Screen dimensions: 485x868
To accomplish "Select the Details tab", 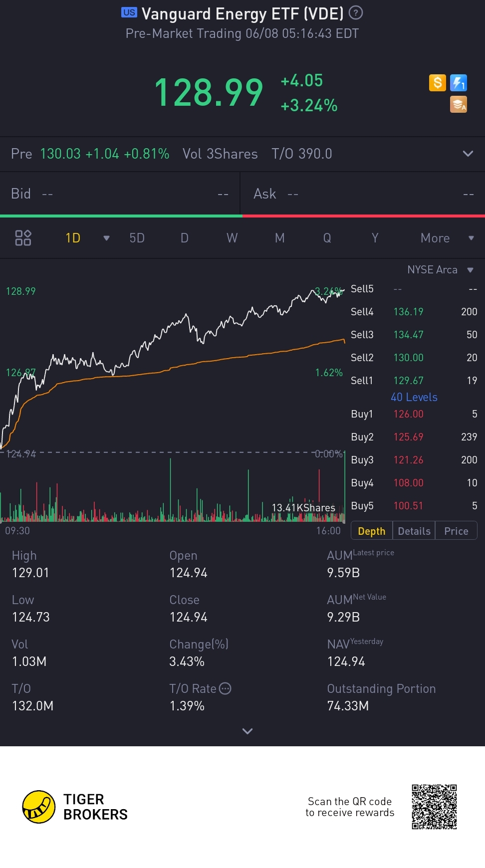I will click(414, 531).
